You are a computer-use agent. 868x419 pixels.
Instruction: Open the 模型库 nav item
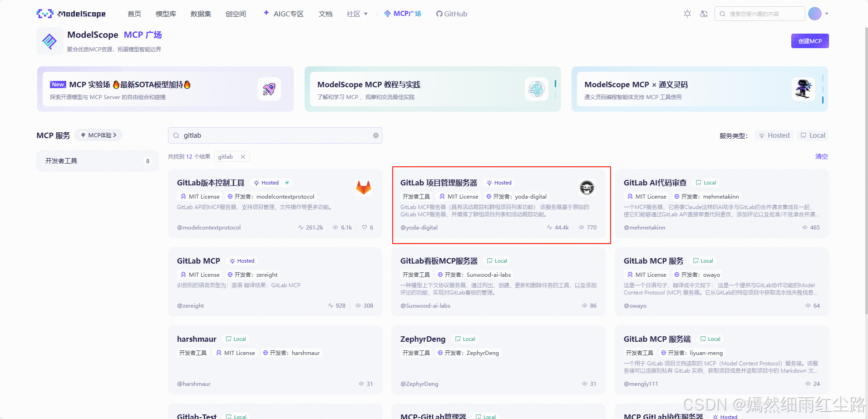(166, 14)
